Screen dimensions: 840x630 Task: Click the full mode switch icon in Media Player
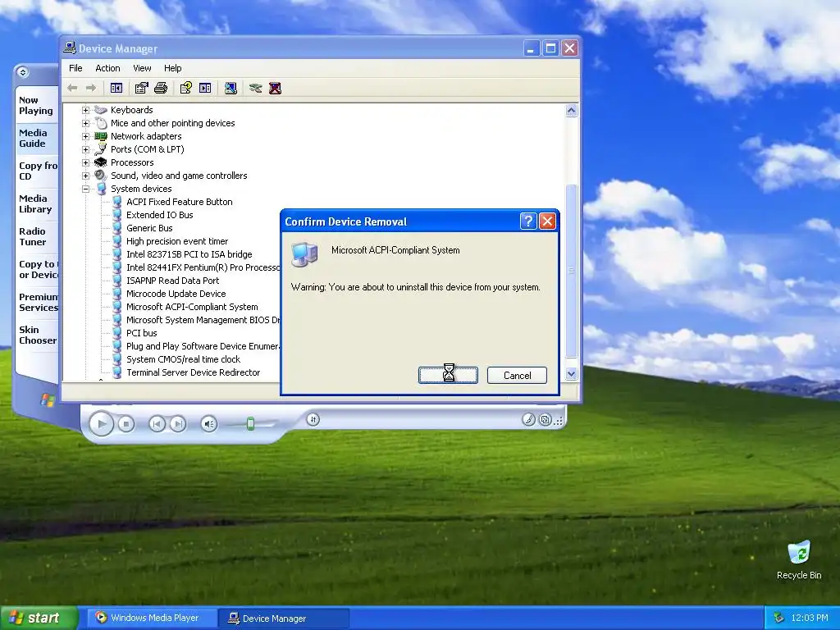point(546,419)
